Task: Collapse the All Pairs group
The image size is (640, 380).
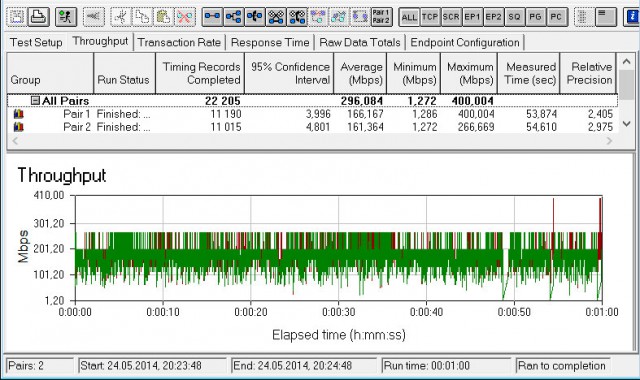Action: point(36,100)
